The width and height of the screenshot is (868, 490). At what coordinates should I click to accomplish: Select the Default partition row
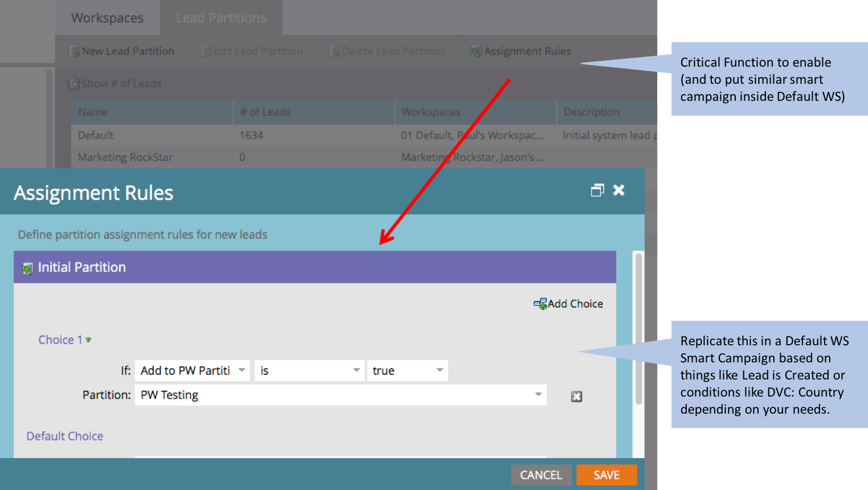point(96,136)
